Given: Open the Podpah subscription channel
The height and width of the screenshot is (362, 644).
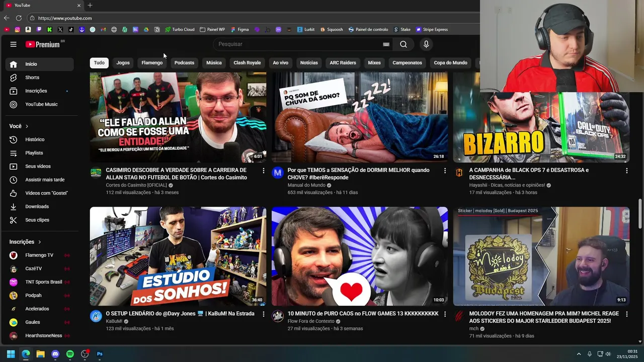Looking at the screenshot, I should click(40, 295).
